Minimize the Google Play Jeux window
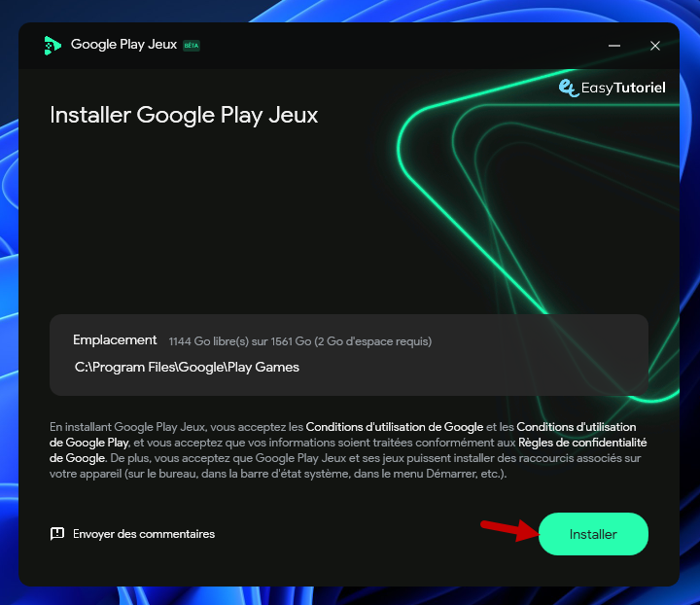The image size is (700, 605). coord(614,46)
